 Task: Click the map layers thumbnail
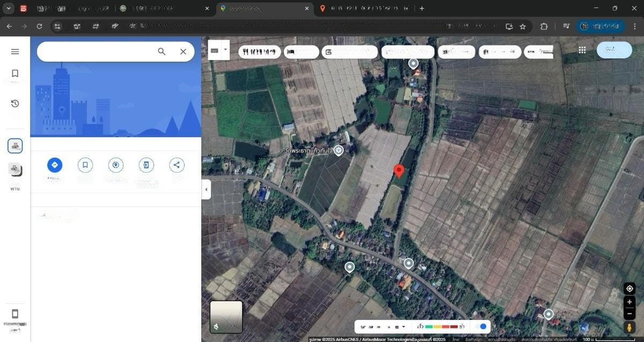coord(226,317)
